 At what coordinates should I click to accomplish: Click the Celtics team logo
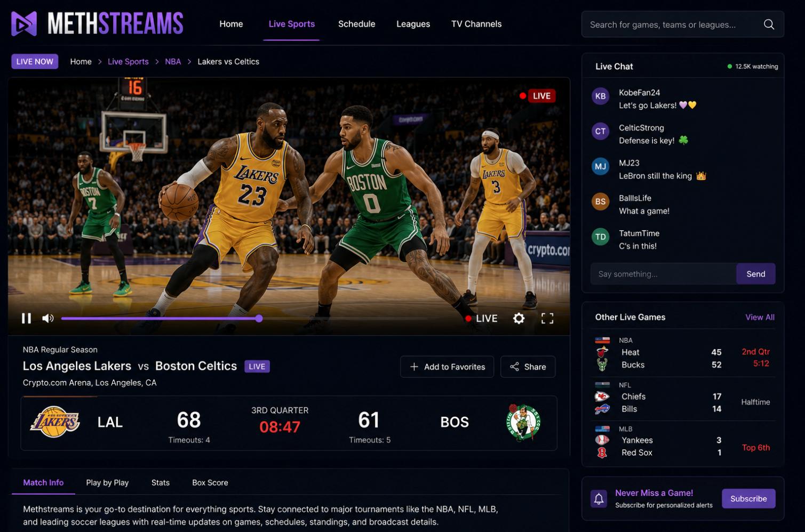coord(523,422)
